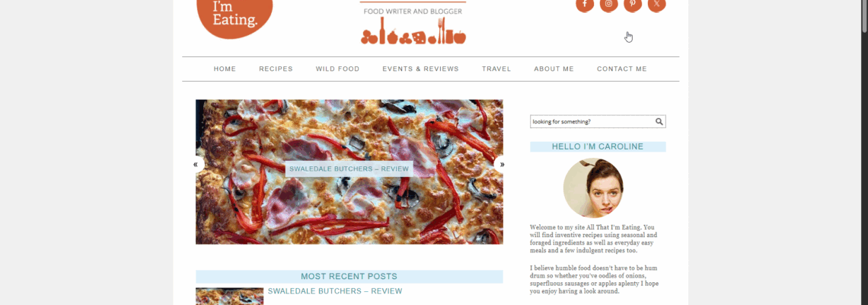Show previous slide with left arrow
Image resolution: width=868 pixels, height=305 pixels.
196,165
